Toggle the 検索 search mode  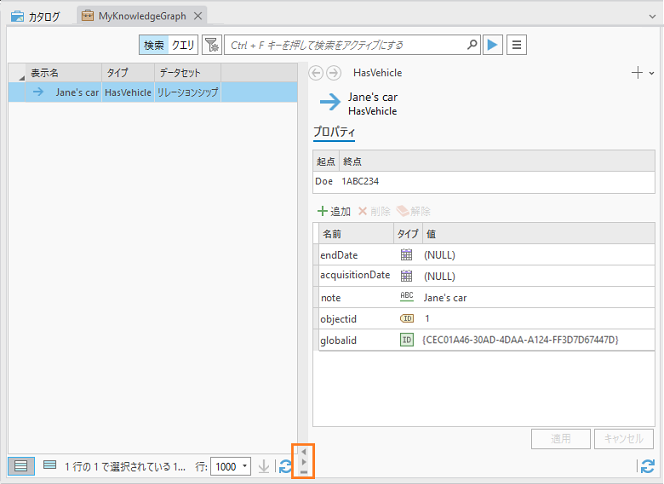click(154, 45)
